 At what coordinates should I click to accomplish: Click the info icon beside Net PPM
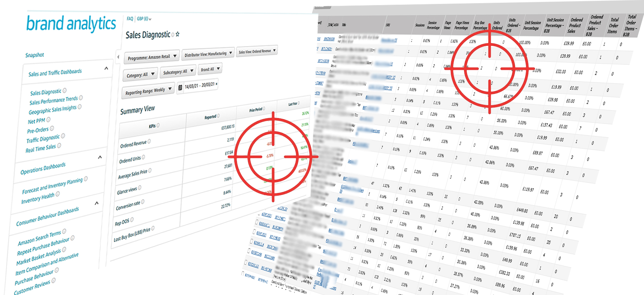(48, 120)
